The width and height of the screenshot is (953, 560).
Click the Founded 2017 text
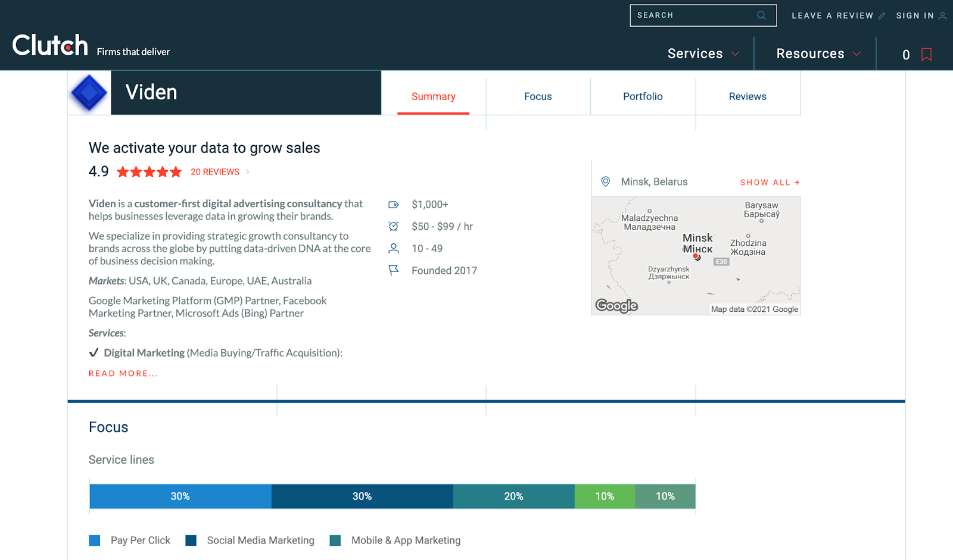coord(444,271)
